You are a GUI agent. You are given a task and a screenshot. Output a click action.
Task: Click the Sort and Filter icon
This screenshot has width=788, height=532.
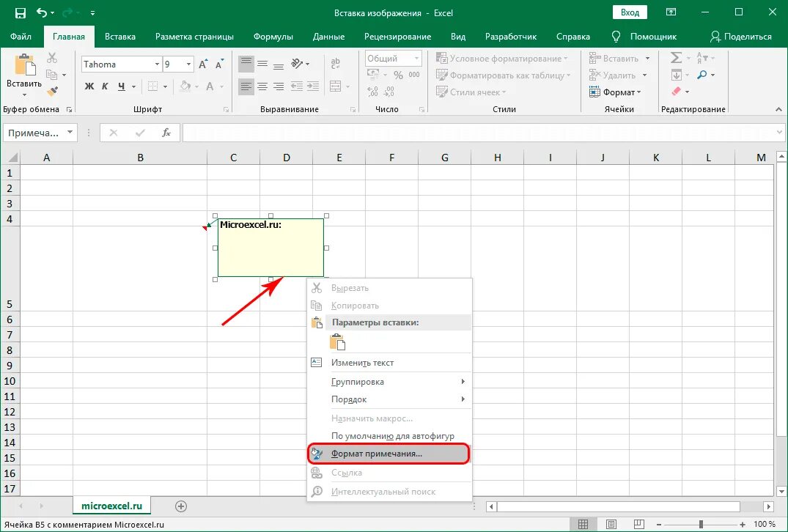pyautogui.click(x=702, y=58)
